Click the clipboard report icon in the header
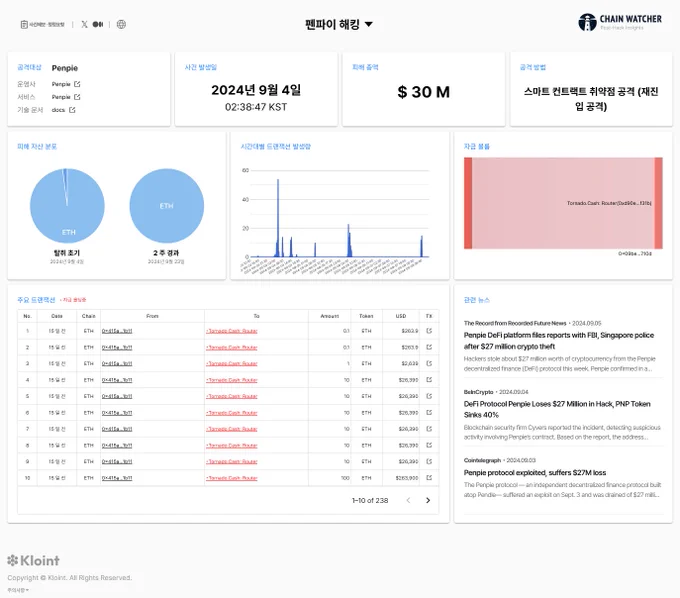The image size is (680, 598). click(24, 24)
